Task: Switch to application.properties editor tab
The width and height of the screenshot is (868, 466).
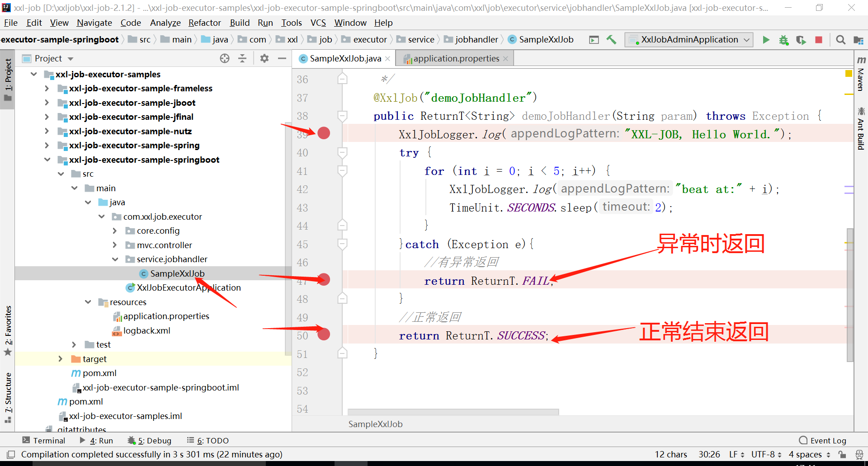Action: click(x=455, y=59)
